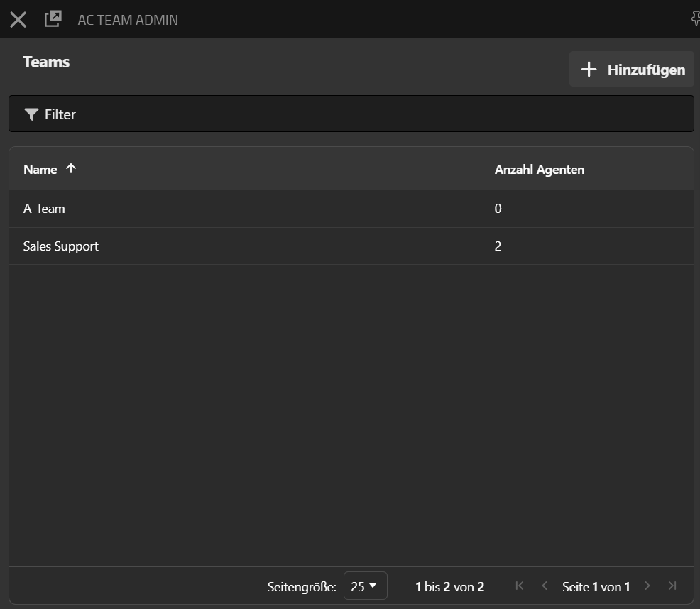Sort by Anzahl Agenten column header
The width and height of the screenshot is (700, 609).
coord(539,170)
